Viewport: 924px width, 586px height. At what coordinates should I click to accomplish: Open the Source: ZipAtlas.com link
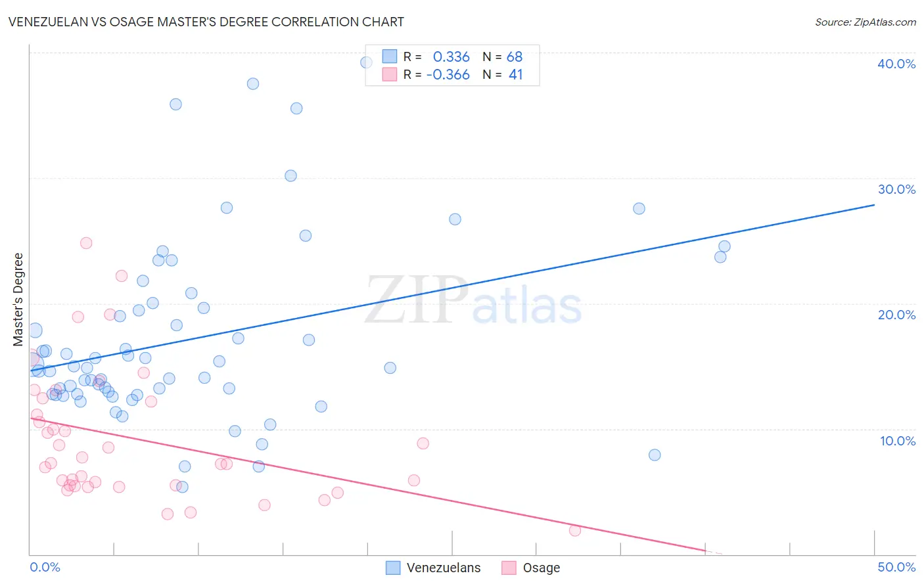[866, 22]
